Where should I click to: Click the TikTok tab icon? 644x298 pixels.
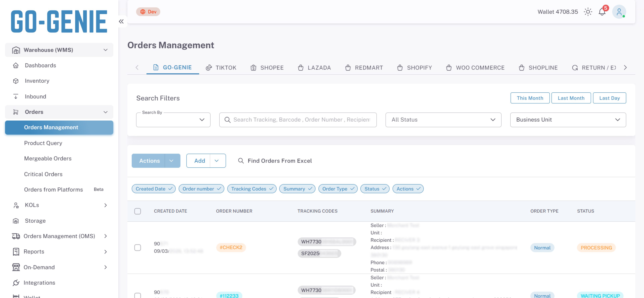(209, 68)
